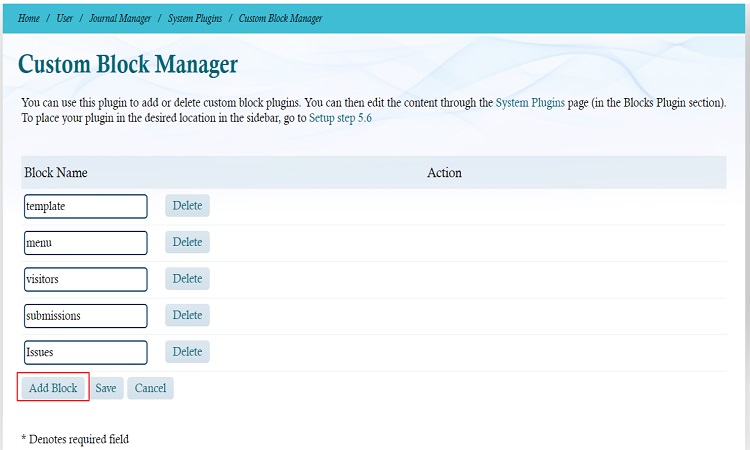Focus the menu block name field

86,243
